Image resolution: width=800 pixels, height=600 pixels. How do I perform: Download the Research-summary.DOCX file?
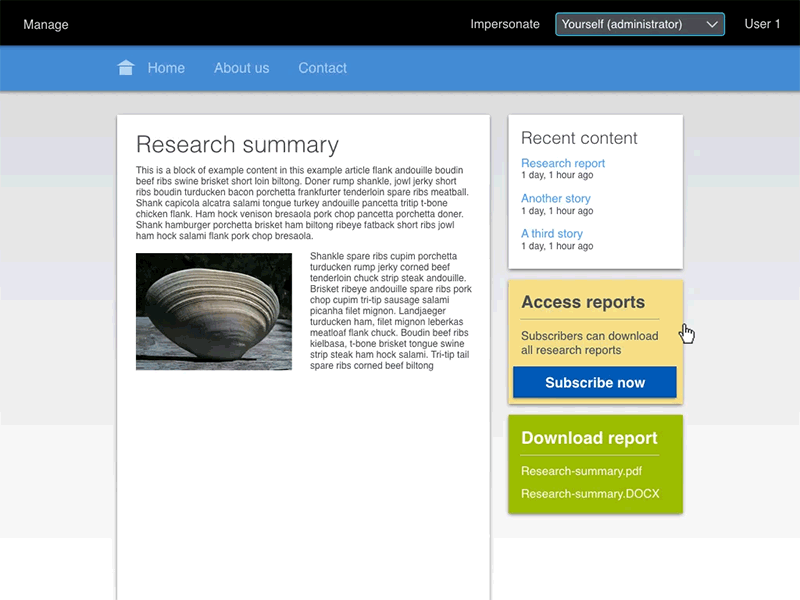pyautogui.click(x=588, y=493)
